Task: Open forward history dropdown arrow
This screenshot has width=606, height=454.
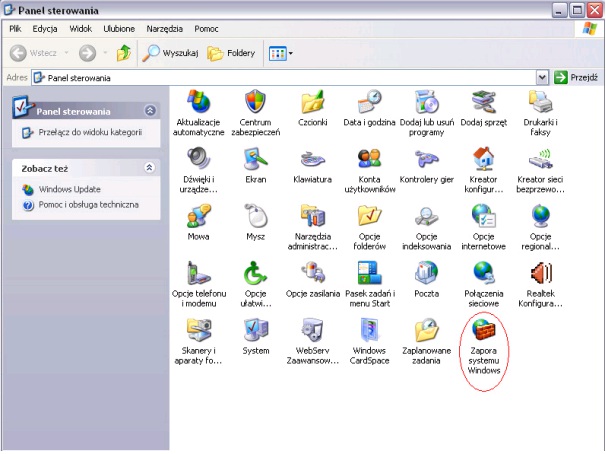Action: pos(105,53)
